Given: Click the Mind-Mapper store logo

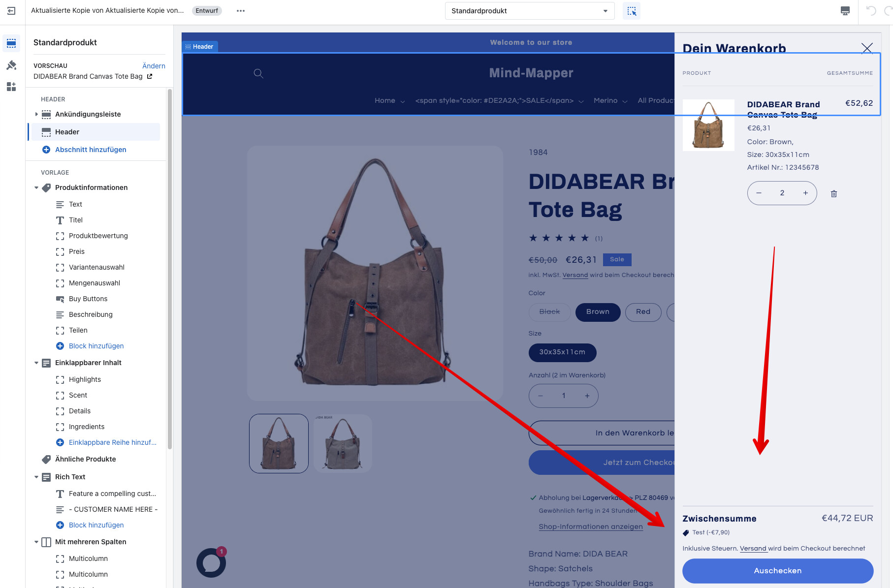Looking at the screenshot, I should pos(531,73).
